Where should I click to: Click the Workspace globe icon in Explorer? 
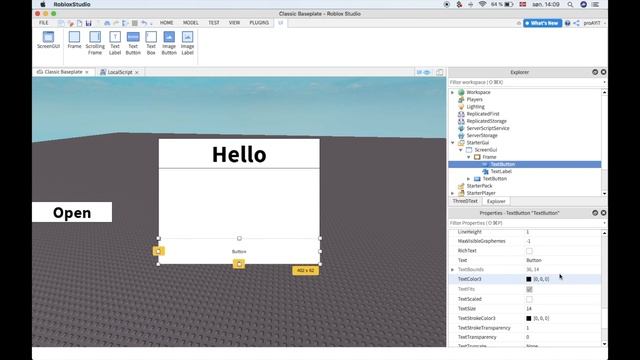(x=461, y=92)
